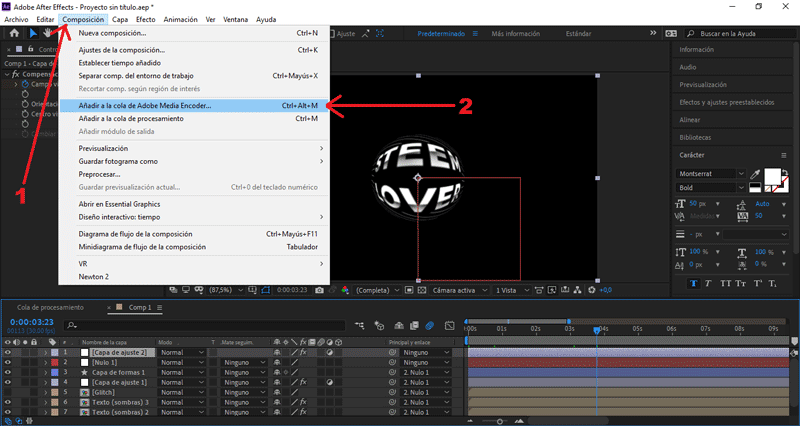Open the Previsualización submenu
800x426 pixels.
194,148
